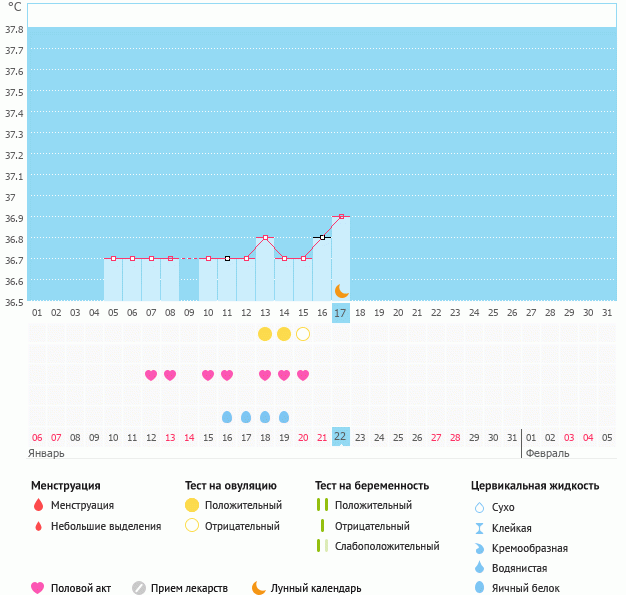The height and width of the screenshot is (595, 626).
Task: Click the Небольшие выделения legend label
Action: [x=106, y=526]
